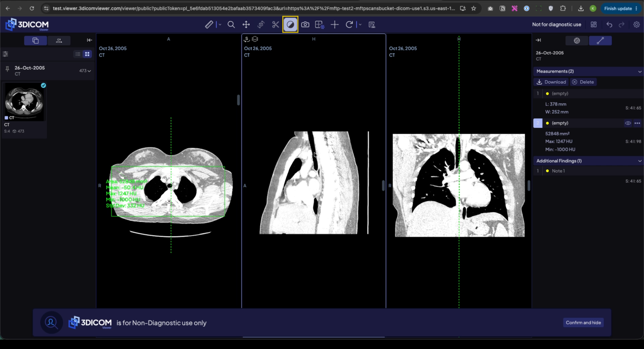Click the green ROI annotation text in axial view
Image resolution: width=644 pixels, height=349 pixels.
coord(126,194)
